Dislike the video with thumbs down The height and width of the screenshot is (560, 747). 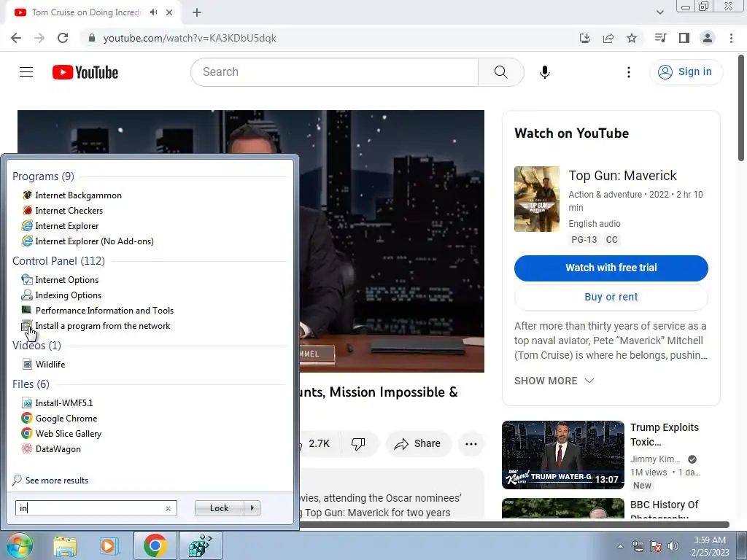[x=357, y=443]
